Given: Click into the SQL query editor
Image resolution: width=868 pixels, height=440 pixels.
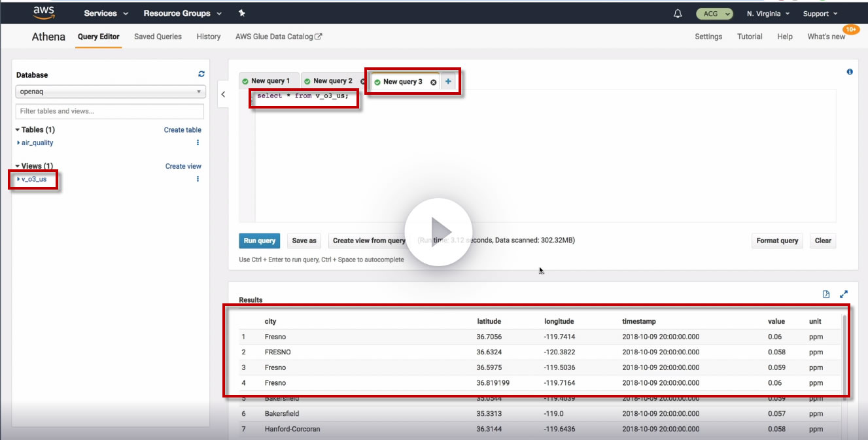Looking at the screenshot, I should tap(545, 156).
